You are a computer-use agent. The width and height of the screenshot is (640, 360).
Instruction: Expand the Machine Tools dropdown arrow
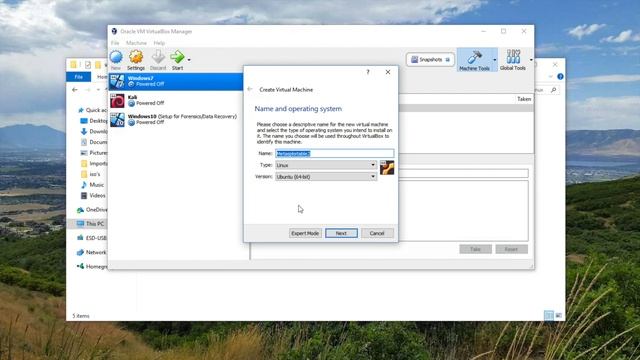click(x=495, y=60)
